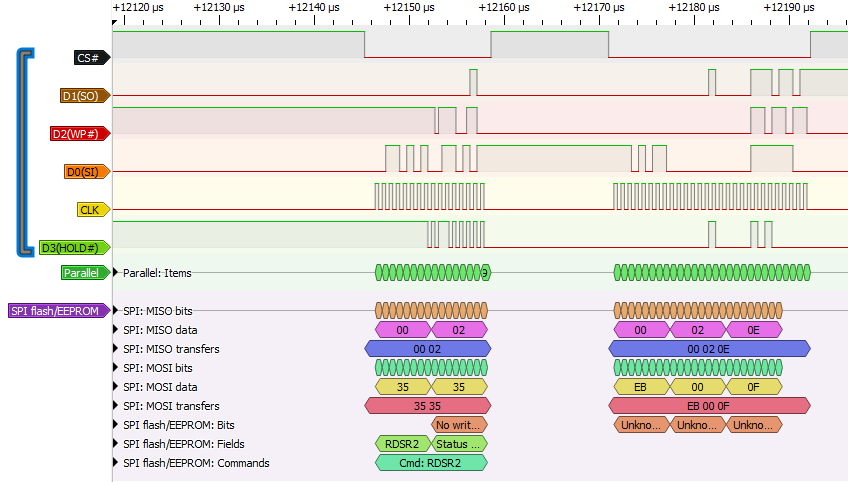Screen dimensions: 848x482
Task: Click the +12170 µs ruler mark
Action: point(599,8)
